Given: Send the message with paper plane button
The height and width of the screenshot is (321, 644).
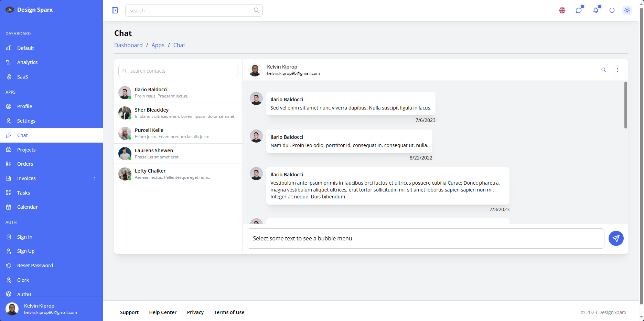Looking at the screenshot, I should click(616, 238).
